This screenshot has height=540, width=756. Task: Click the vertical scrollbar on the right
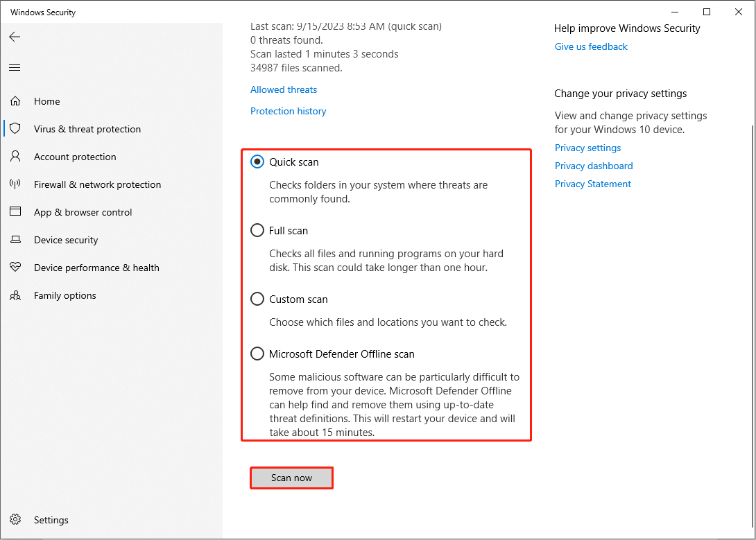(x=753, y=328)
